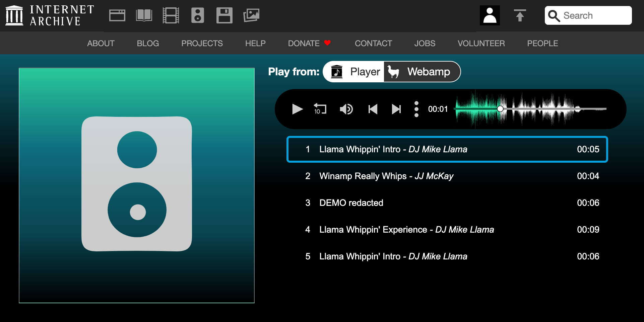Open the VOLUNTEER link

[x=481, y=44]
